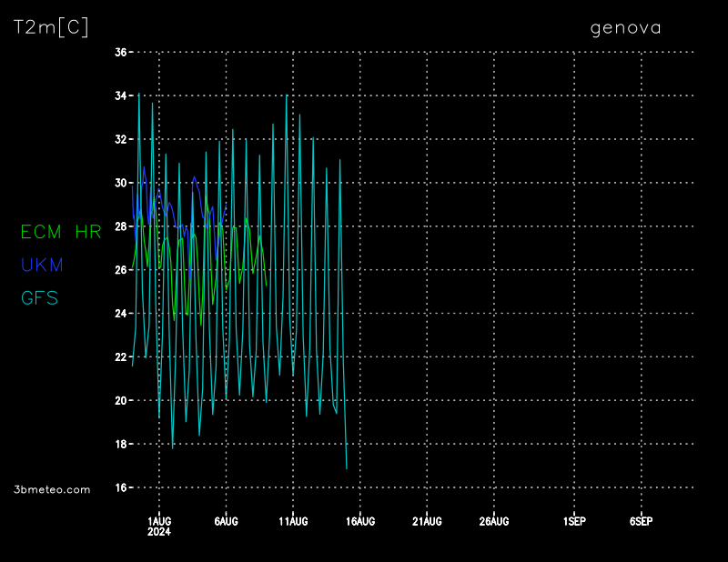Click the 2024 year label

[x=159, y=532]
